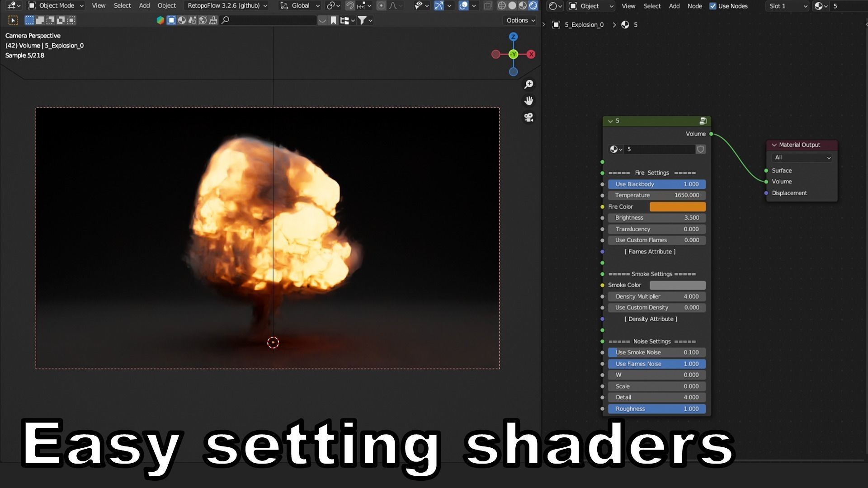Switch to rendered viewport shading
The image size is (868, 488).
point(533,6)
